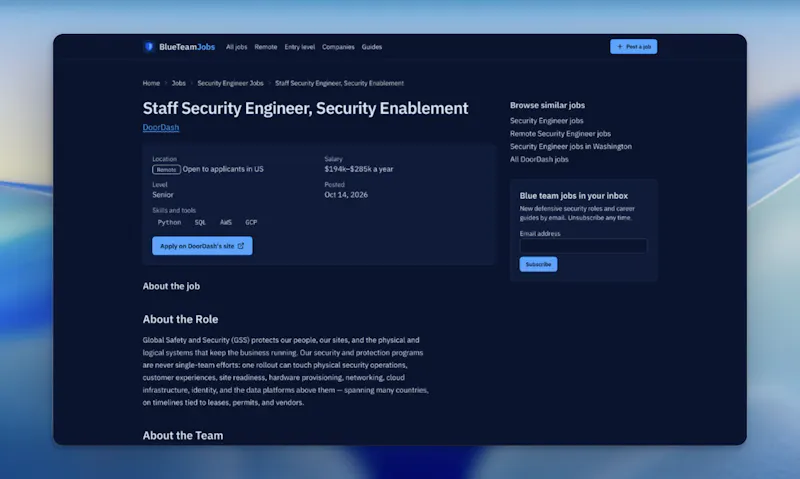
Task: Open Jobs in the breadcrumb
Action: [179, 83]
